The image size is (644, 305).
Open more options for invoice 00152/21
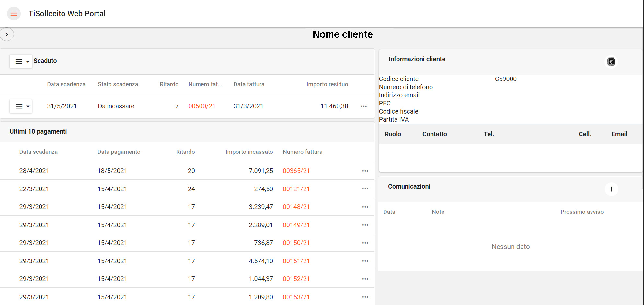click(x=365, y=279)
